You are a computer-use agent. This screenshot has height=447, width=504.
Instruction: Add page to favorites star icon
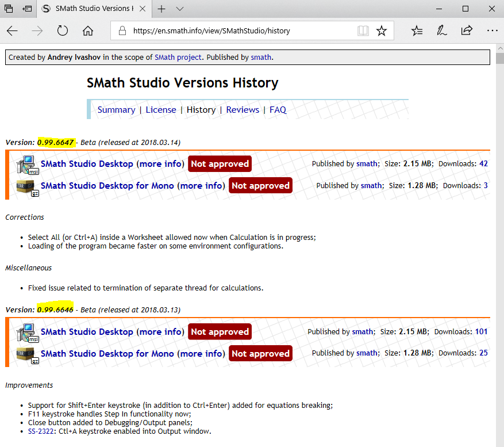point(382,31)
